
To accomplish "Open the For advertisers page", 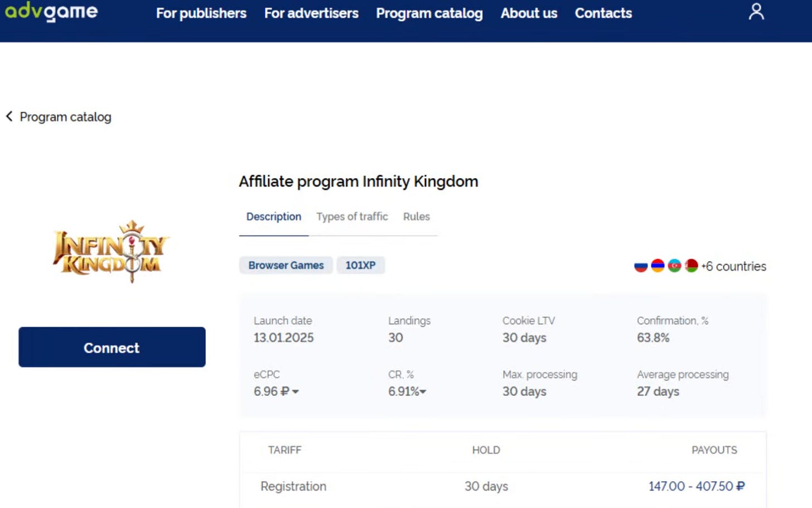I will click(311, 13).
